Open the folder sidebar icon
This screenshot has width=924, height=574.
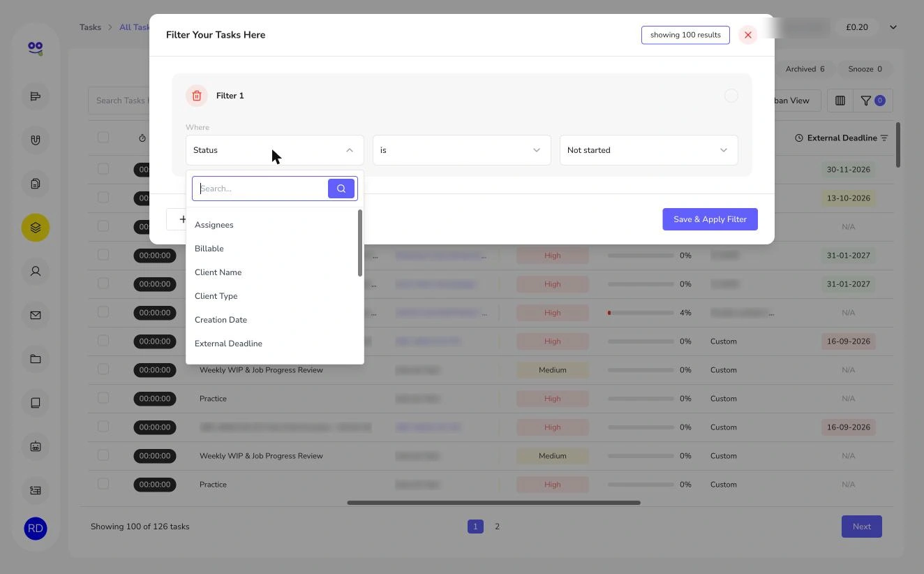(36, 359)
